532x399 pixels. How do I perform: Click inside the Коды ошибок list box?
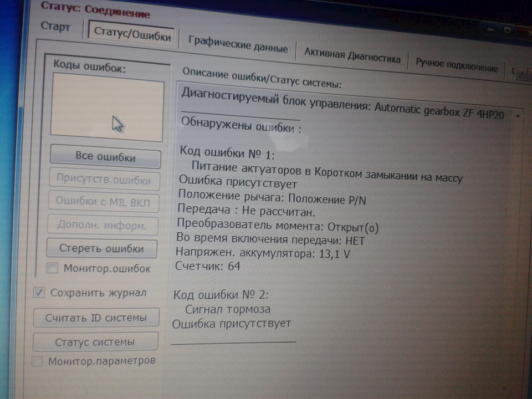pos(107,107)
